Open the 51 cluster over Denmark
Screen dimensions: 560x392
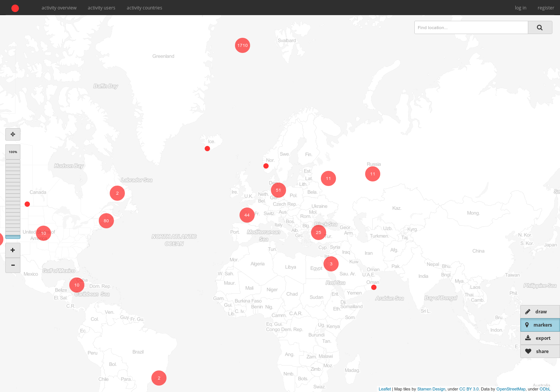278,190
